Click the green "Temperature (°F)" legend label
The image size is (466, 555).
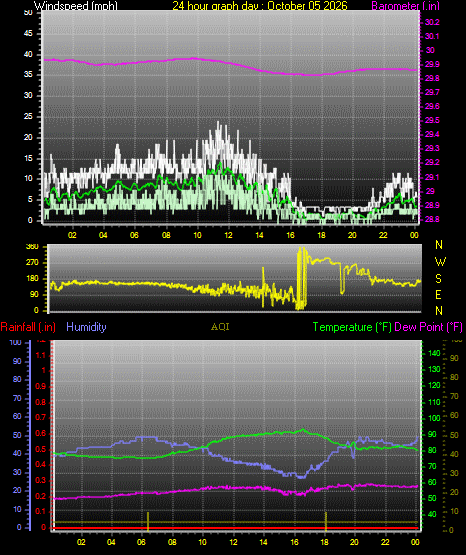pyautogui.click(x=352, y=327)
